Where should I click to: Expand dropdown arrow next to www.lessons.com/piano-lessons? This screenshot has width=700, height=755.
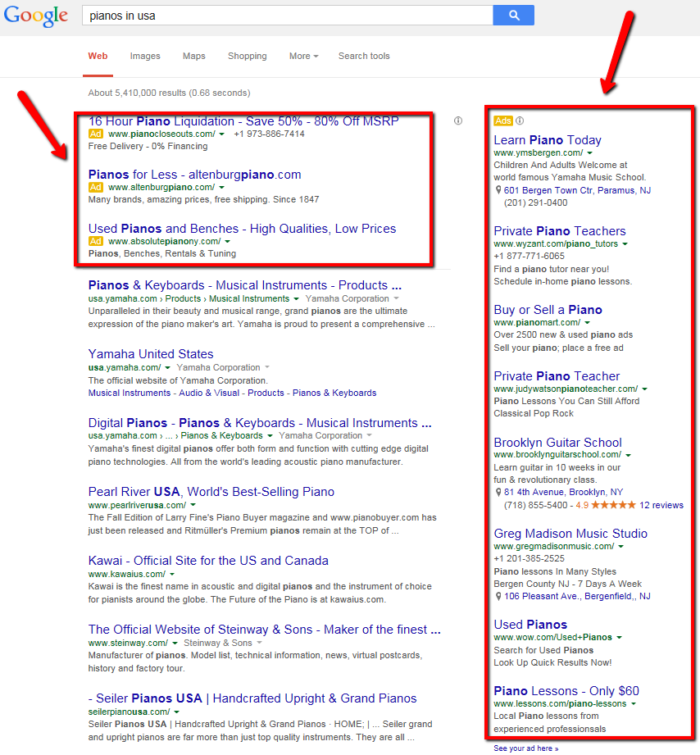634,704
